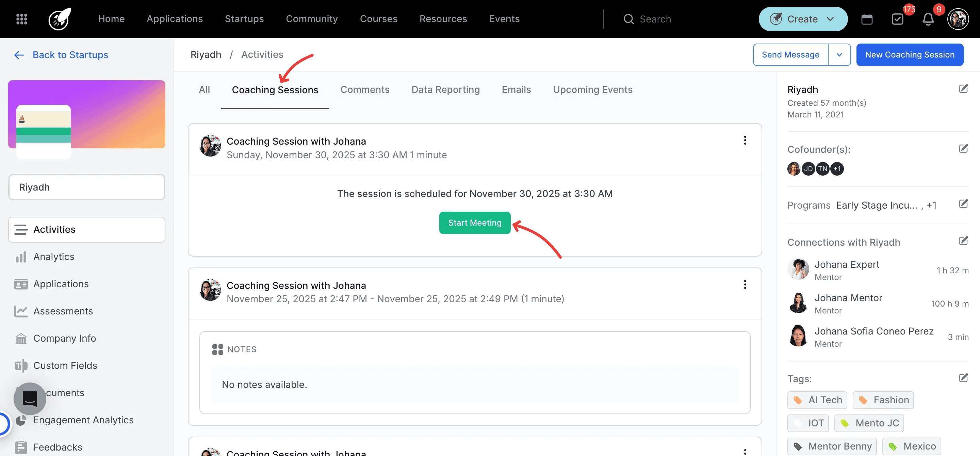The height and width of the screenshot is (456, 980).
Task: Open the Feedbacks sidebar icon
Action: [21, 447]
